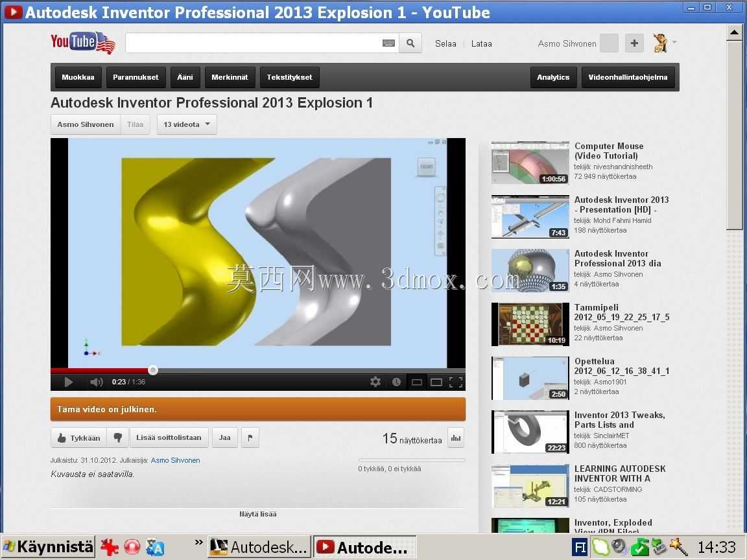Screen dimensions: 747x560
Task: Click the Tilaa subscribe button
Action: (x=135, y=124)
